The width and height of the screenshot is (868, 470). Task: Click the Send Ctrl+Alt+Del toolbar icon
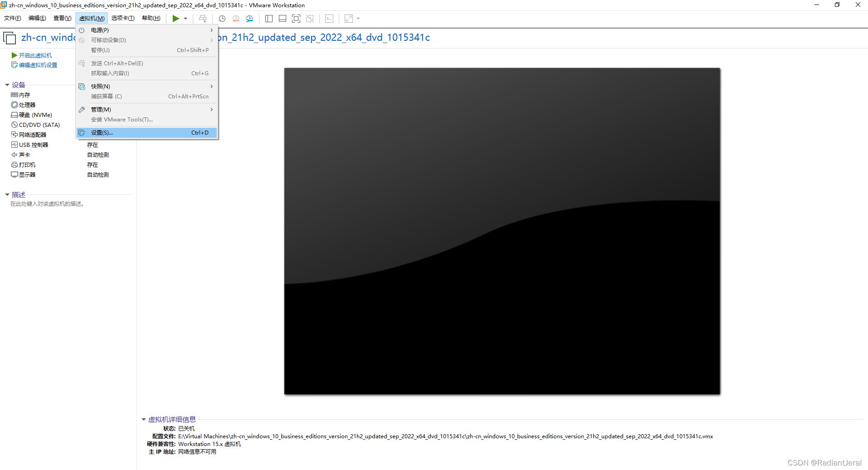pyautogui.click(x=203, y=18)
